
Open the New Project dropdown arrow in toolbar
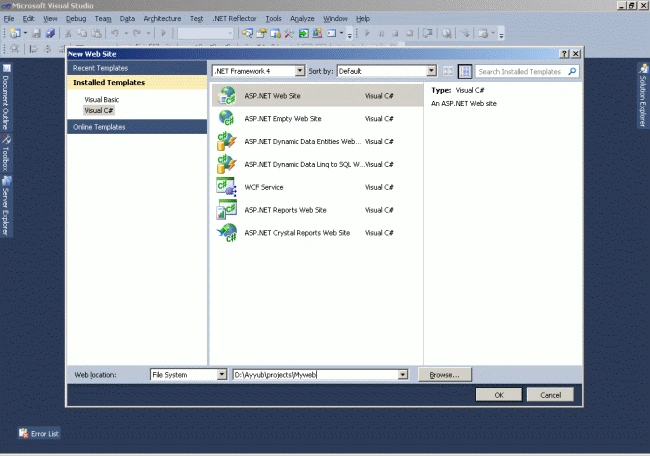pyautogui.click(x=25, y=33)
